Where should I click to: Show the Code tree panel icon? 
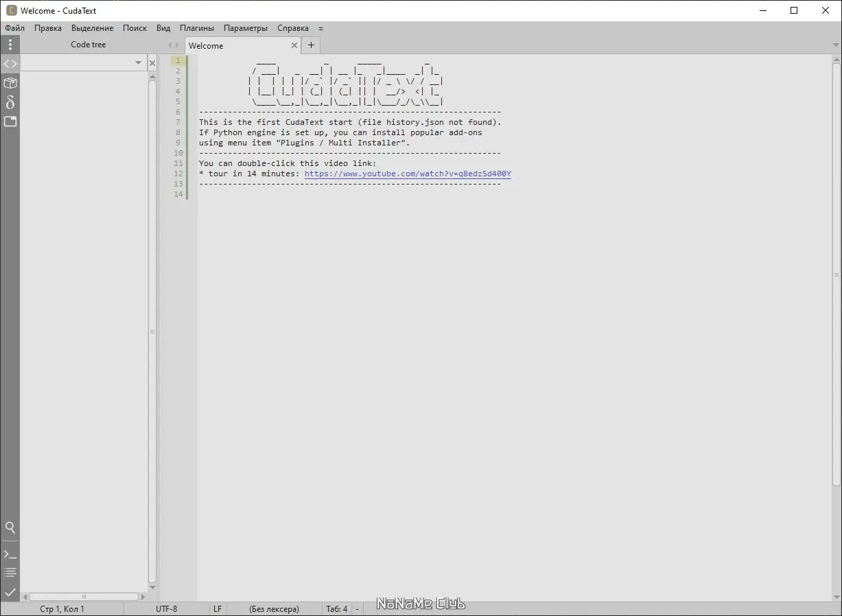point(10,64)
